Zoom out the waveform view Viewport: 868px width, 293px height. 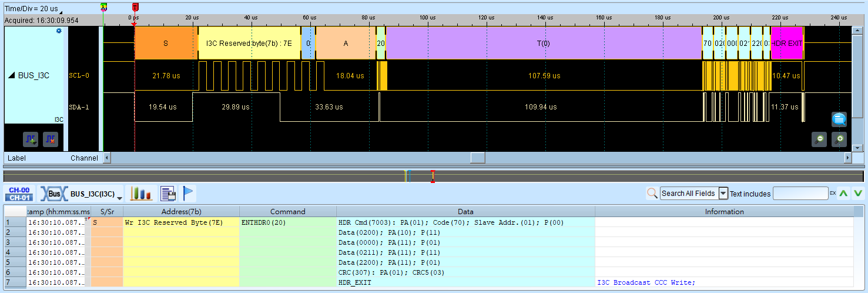point(819,139)
